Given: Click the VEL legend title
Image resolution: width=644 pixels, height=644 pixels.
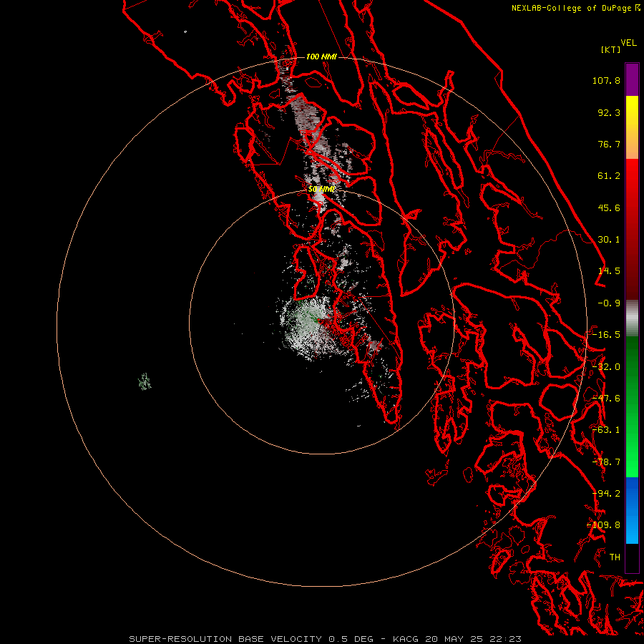Looking at the screenshot, I should coord(628,43).
